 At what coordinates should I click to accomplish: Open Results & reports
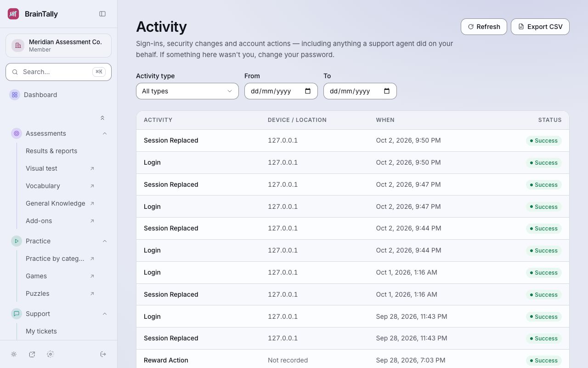(x=51, y=151)
